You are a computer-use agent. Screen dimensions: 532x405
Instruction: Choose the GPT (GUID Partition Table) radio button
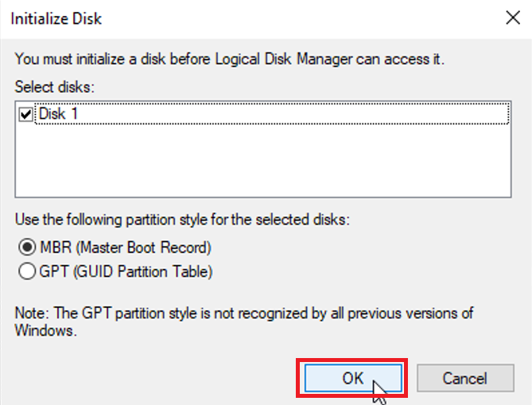[x=27, y=271]
